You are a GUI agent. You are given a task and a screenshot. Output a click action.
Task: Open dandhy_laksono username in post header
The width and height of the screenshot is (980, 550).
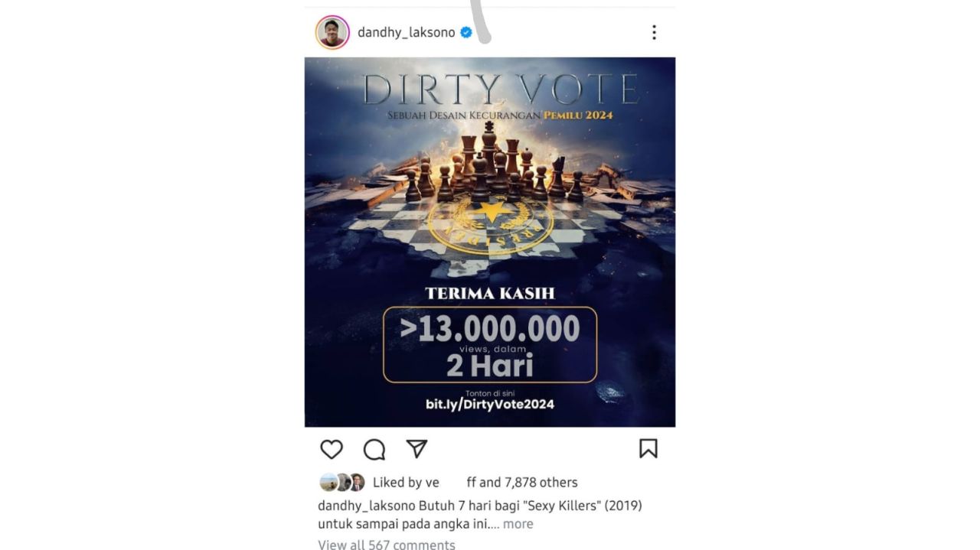pos(406,33)
